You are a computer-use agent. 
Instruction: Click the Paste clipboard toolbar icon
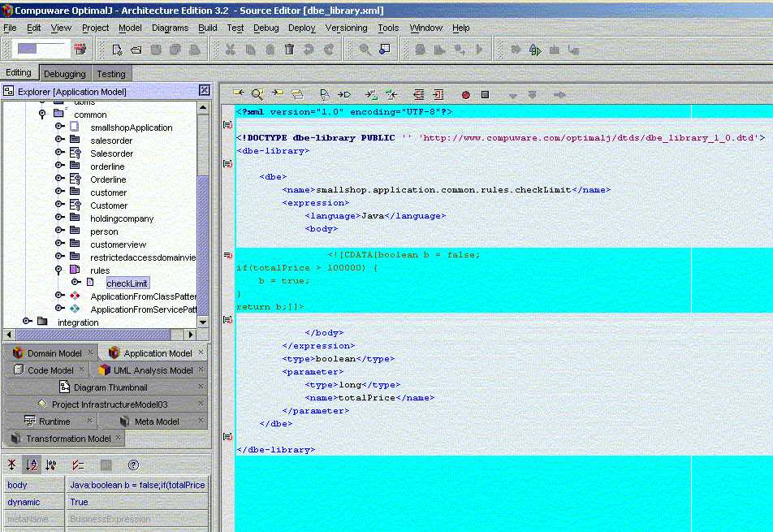click(270, 50)
